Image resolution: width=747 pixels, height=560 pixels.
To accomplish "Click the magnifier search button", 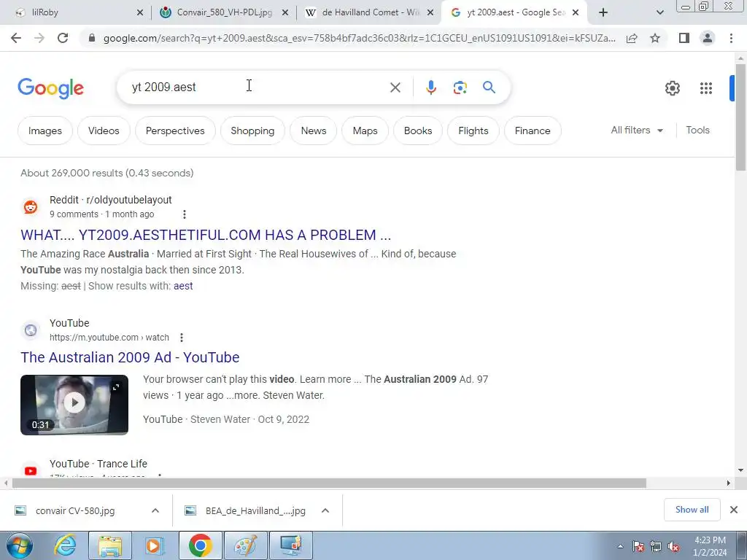I will 489,87.
